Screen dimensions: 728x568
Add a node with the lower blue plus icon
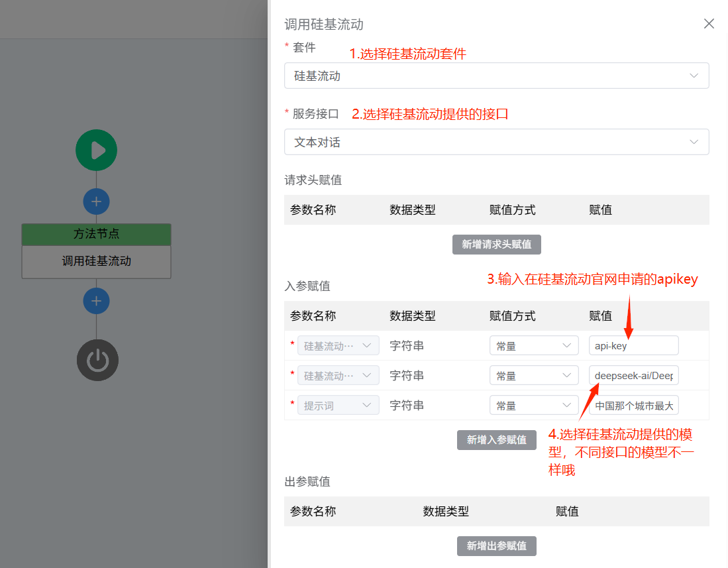point(96,301)
